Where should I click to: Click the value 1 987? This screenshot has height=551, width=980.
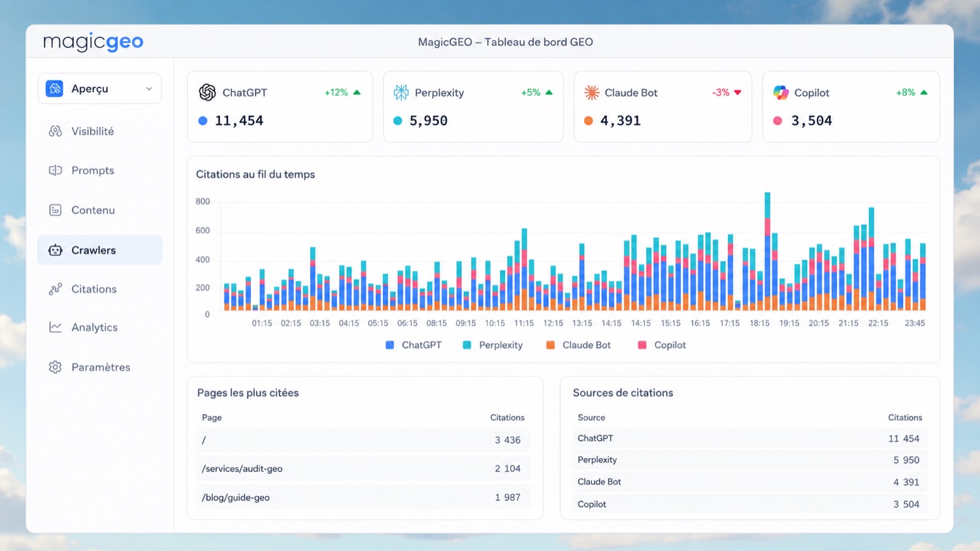click(x=508, y=497)
